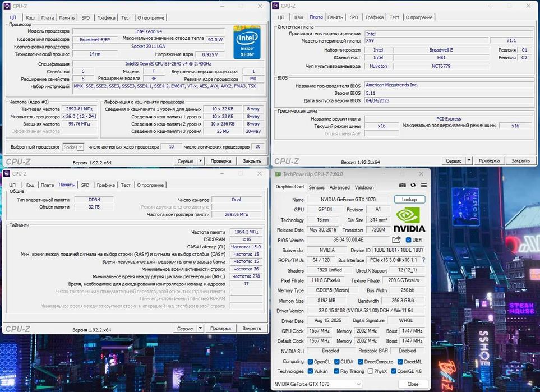Click the American Megatrends Inc. BIOS vendor text

(391, 85)
